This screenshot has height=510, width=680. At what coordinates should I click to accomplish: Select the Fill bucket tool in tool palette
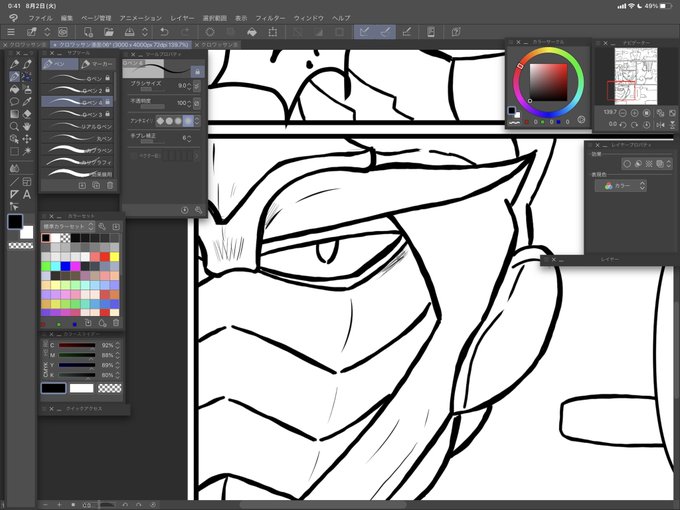14,89
